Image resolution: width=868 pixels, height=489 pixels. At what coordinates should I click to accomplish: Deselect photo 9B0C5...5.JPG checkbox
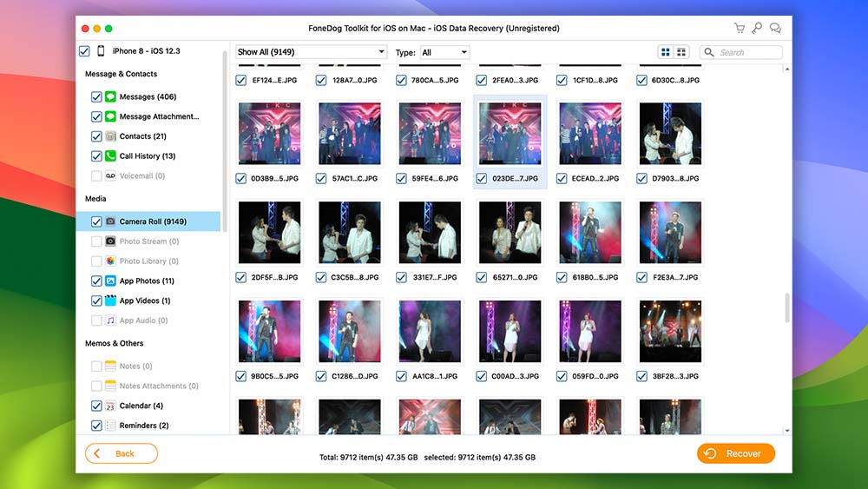[x=240, y=376]
